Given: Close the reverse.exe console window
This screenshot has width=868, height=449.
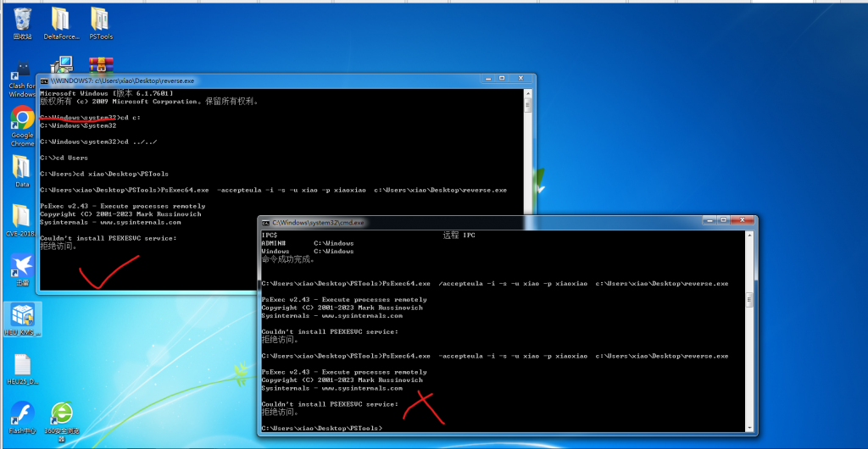Looking at the screenshot, I should pyautogui.click(x=521, y=79).
